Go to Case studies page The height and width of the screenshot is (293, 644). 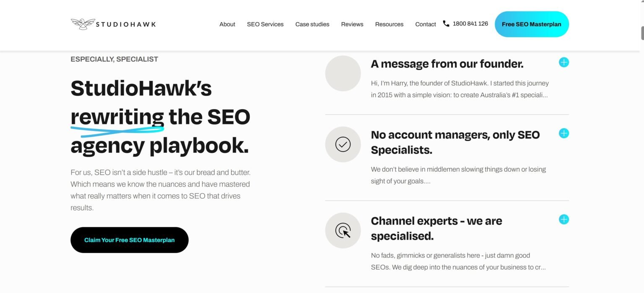312,24
